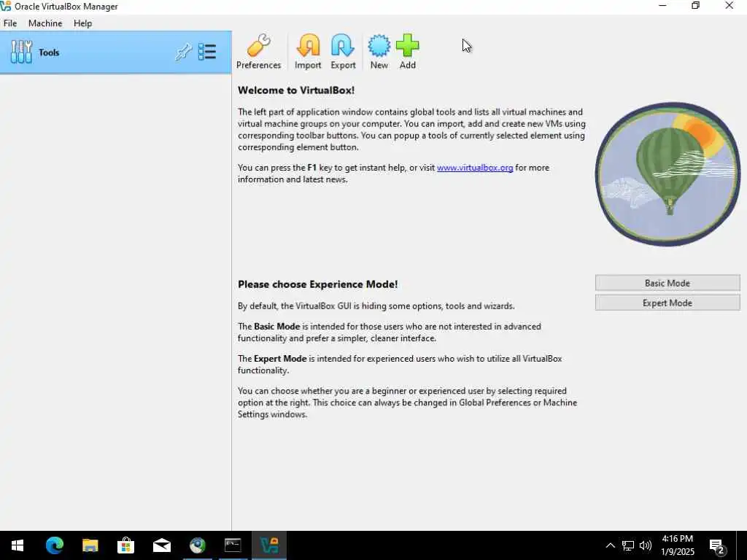Minimize the VirtualBox Manager window
The height and width of the screenshot is (560, 747).
(662, 6)
